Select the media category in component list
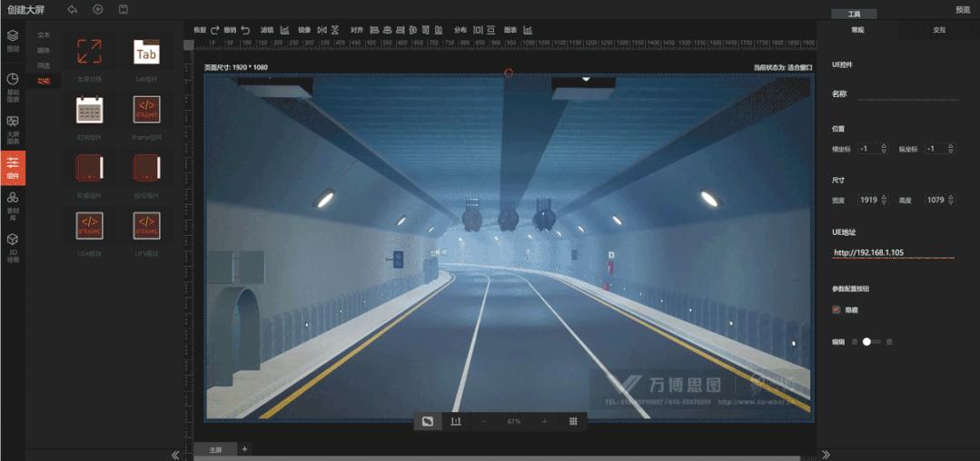980x461 pixels. pyautogui.click(x=44, y=50)
